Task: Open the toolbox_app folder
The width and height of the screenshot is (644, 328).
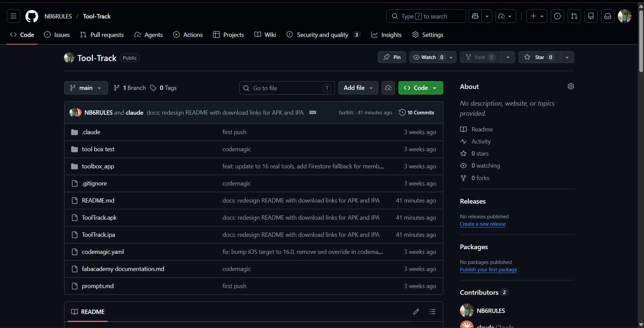Action: (x=98, y=166)
